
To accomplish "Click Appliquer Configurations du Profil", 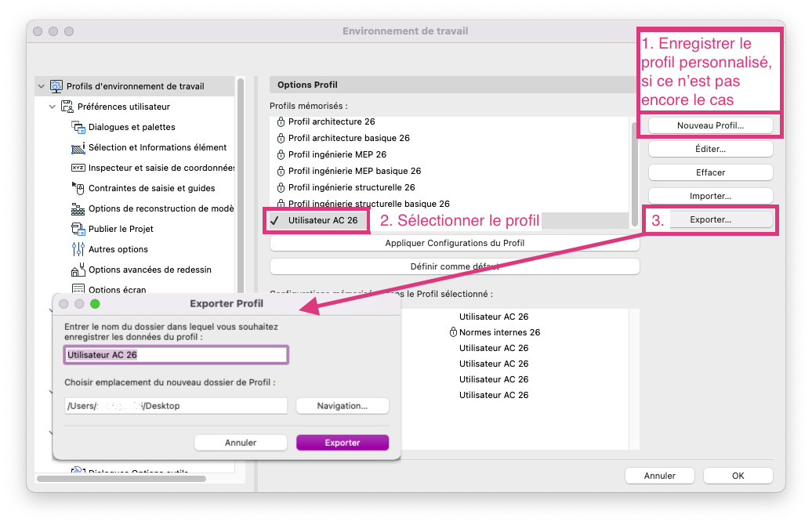I will 455,244.
